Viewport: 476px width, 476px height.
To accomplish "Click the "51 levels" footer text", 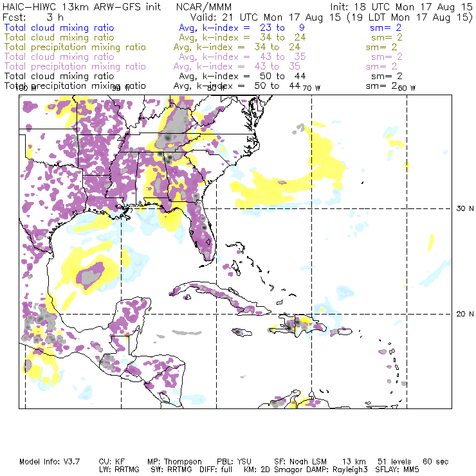I will tap(395, 462).
